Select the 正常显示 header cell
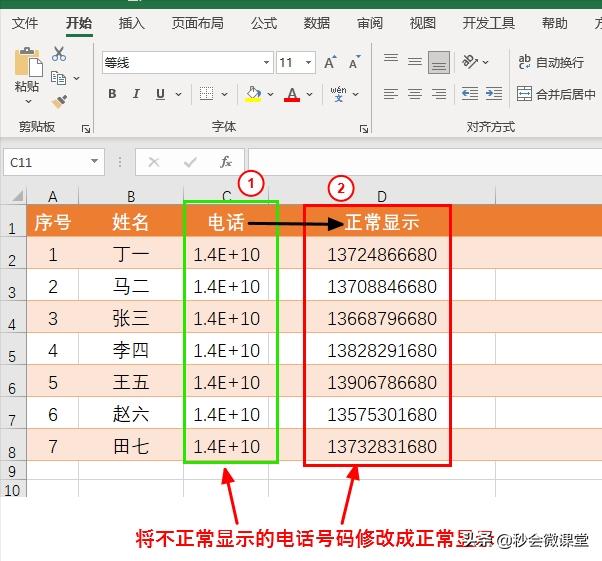 tap(382, 221)
